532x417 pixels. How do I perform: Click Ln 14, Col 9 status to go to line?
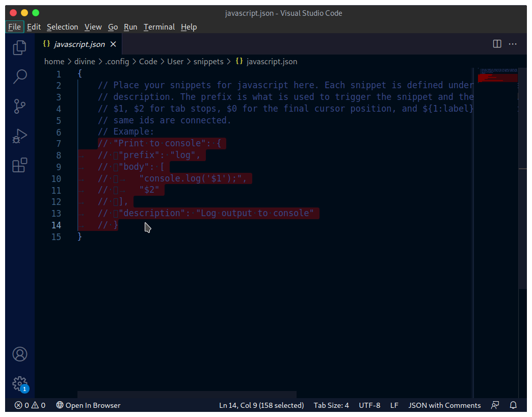[x=261, y=405]
